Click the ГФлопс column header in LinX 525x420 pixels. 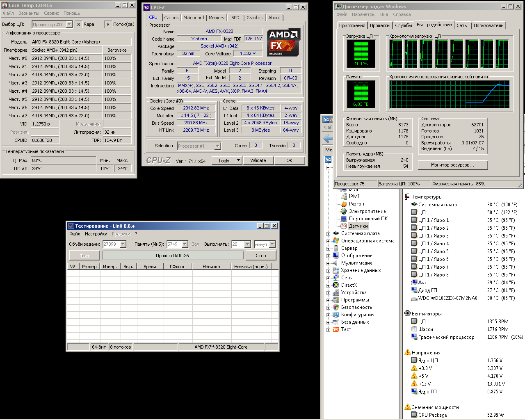[x=178, y=267]
